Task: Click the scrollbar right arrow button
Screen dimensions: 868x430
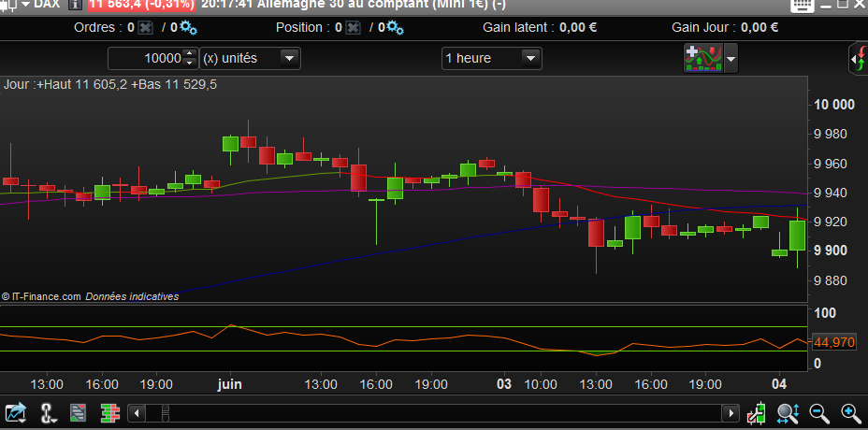Action: [731, 413]
